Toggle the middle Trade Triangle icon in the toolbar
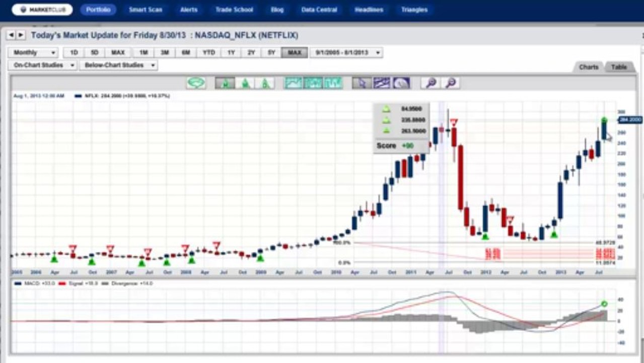644x363 pixels. [x=245, y=83]
